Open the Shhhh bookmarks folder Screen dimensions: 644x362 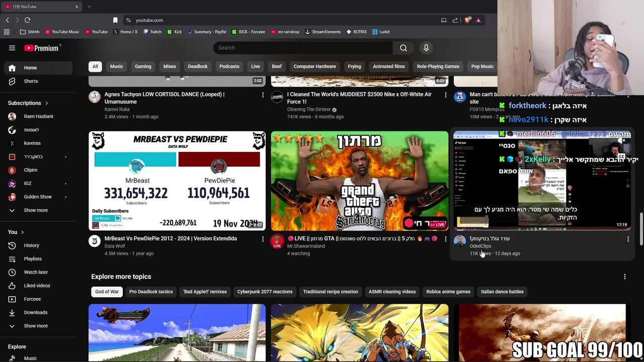[x=30, y=32]
